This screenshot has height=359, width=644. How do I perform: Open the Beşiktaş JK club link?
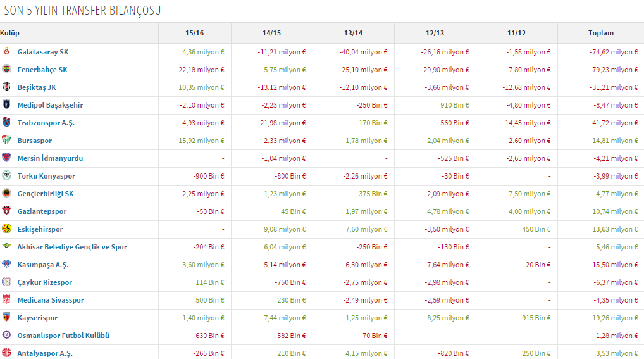coord(37,87)
